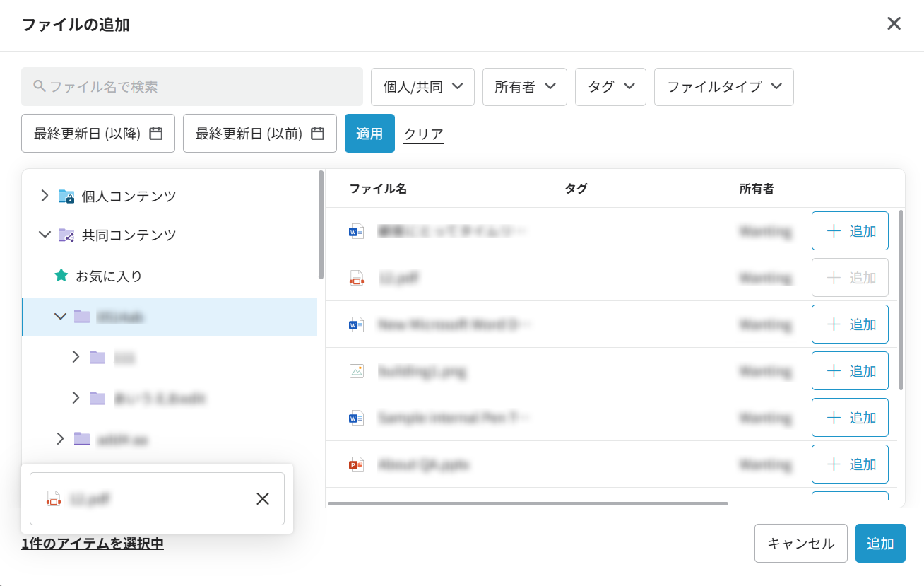Click the calendar icon in 最終更新日 (以降)
Screen dimensions: 924x586
(156, 133)
